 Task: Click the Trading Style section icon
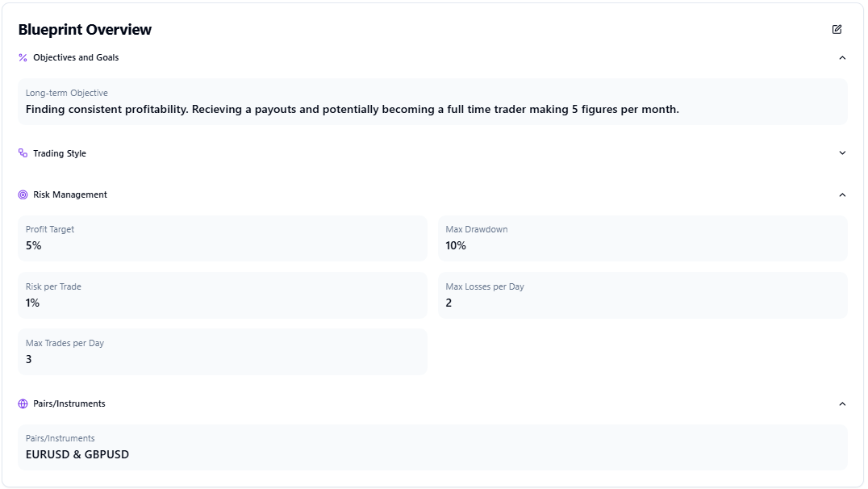coord(23,153)
